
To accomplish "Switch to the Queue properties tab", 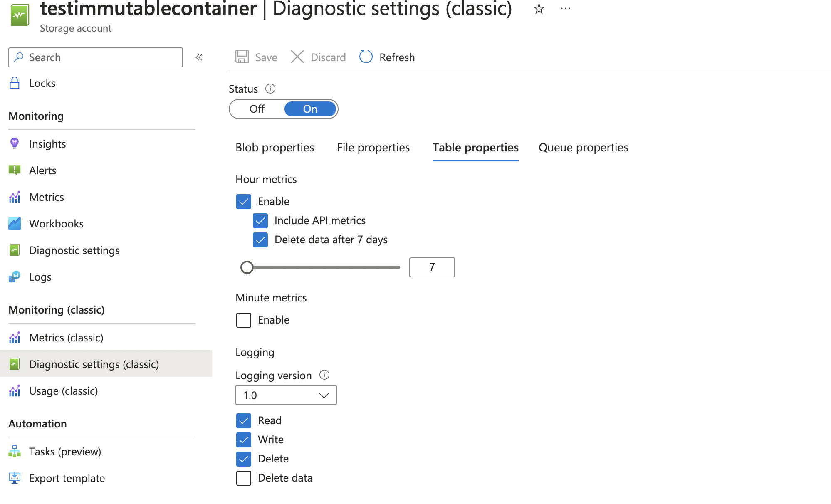I will coord(583,147).
